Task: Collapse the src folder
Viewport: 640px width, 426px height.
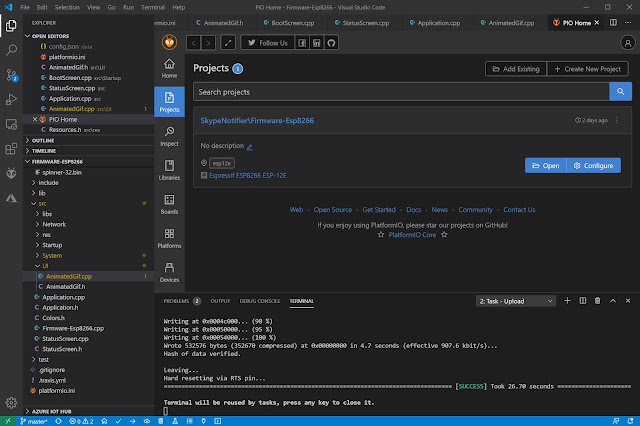Action: pos(89,203)
